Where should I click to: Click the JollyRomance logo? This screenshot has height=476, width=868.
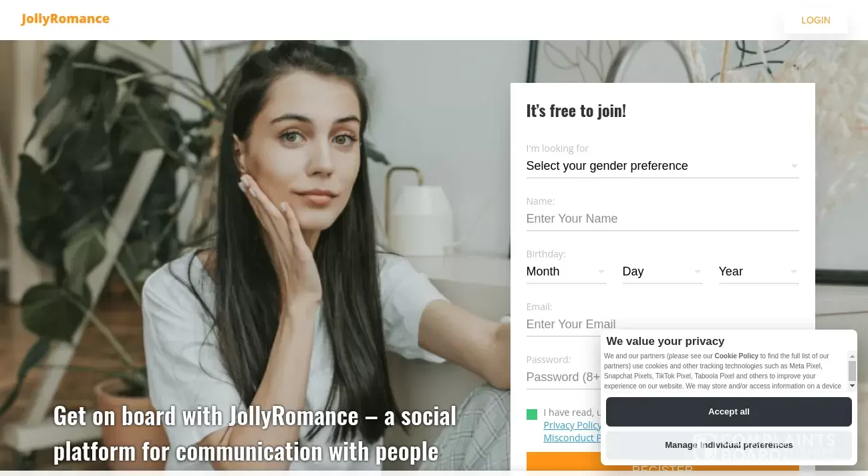(x=65, y=19)
